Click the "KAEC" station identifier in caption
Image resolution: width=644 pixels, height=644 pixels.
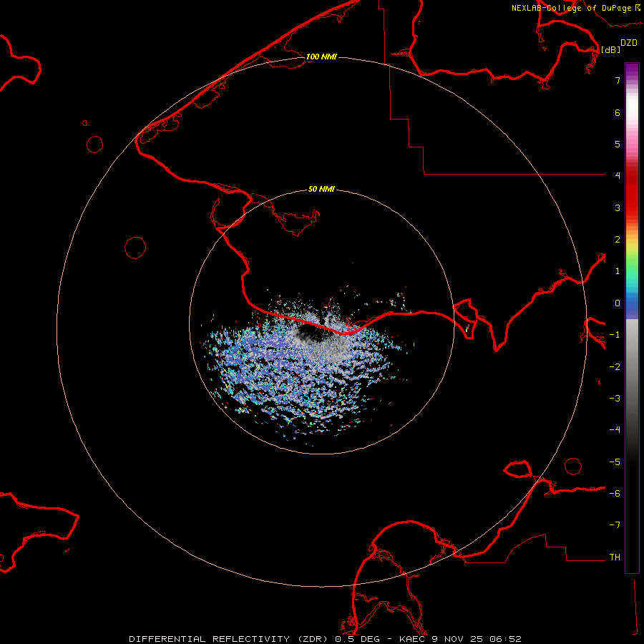click(413, 639)
